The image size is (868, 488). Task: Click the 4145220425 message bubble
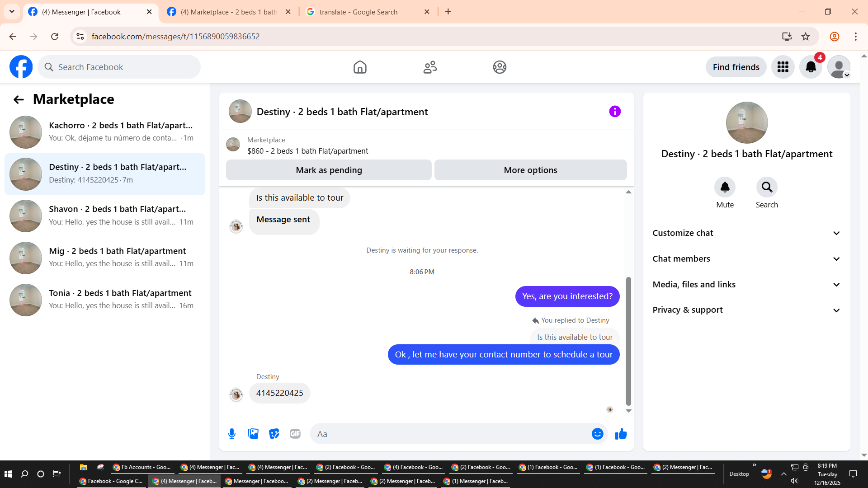(280, 393)
